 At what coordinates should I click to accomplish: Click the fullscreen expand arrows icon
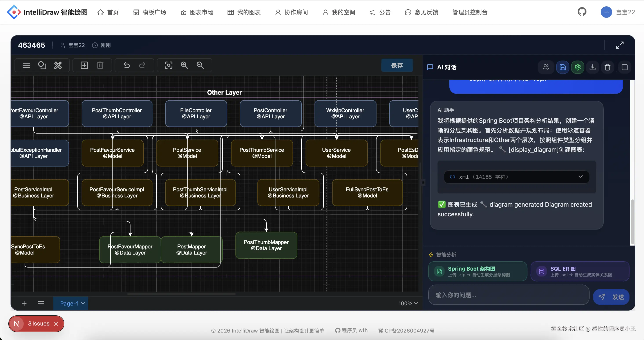(x=620, y=45)
